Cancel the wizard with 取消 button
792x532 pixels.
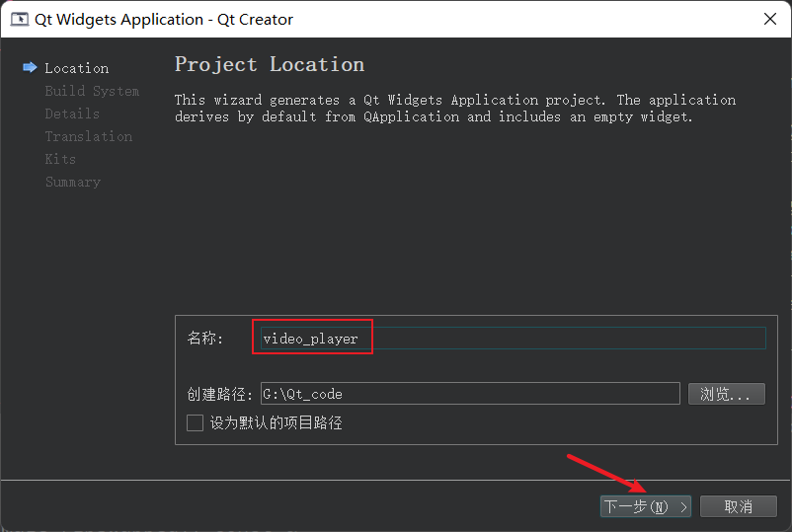738,506
